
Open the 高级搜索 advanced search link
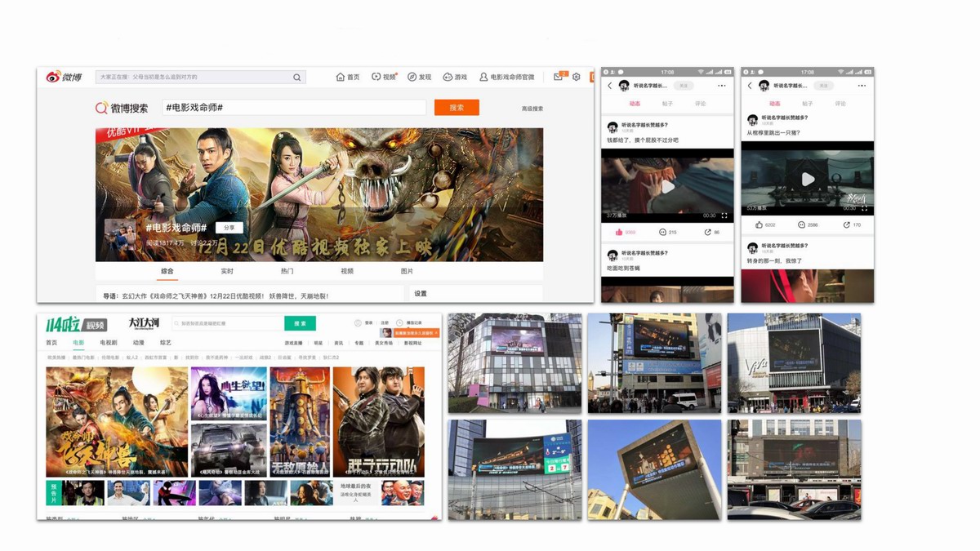pyautogui.click(x=532, y=109)
